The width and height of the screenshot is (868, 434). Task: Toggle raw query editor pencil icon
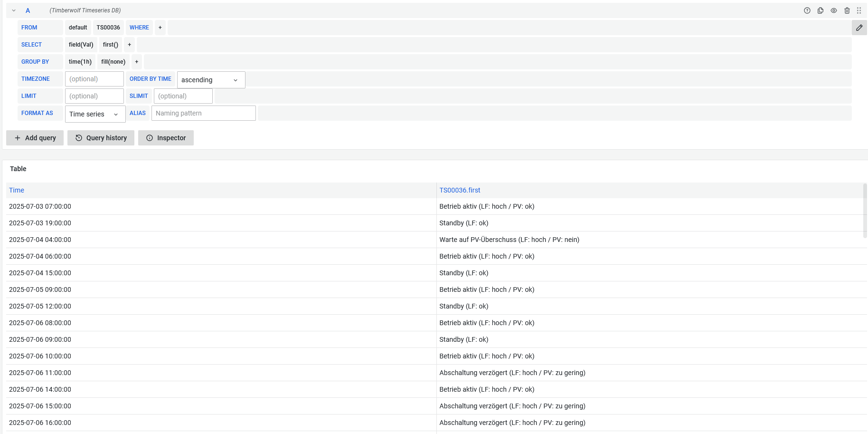(x=859, y=28)
